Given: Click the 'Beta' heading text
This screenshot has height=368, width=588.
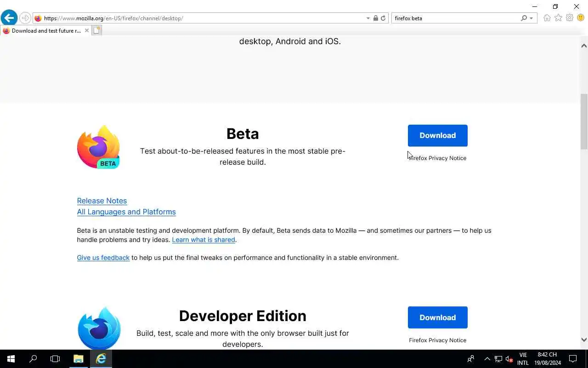Looking at the screenshot, I should [x=243, y=134].
